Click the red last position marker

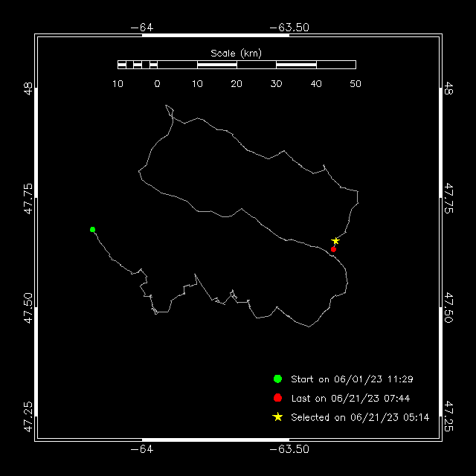(x=333, y=250)
